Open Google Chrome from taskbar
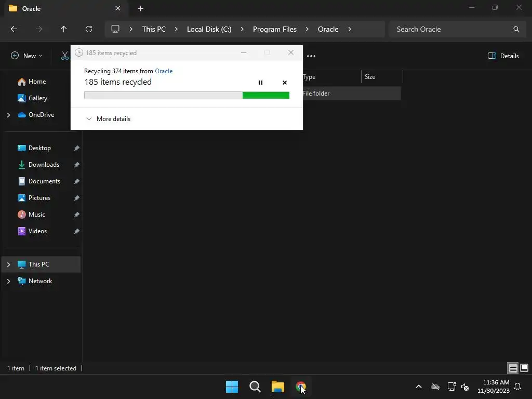Screen dimensions: 532x399 coord(301,387)
